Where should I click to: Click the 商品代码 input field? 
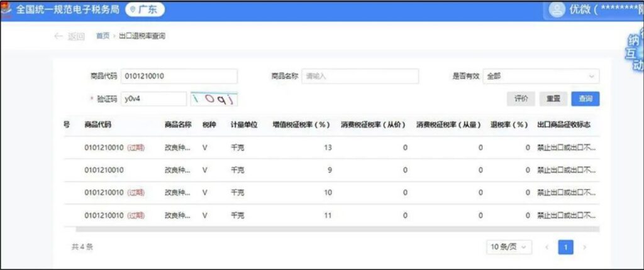click(x=179, y=76)
